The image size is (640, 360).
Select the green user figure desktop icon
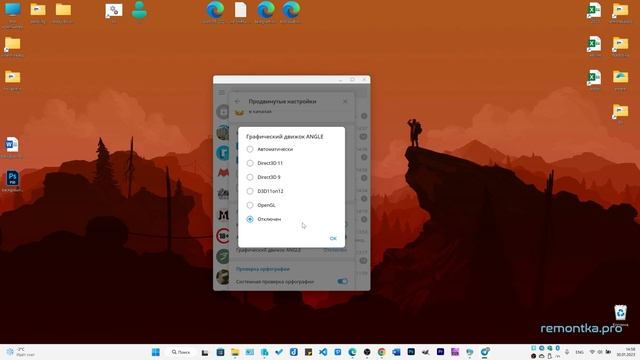tap(139, 11)
